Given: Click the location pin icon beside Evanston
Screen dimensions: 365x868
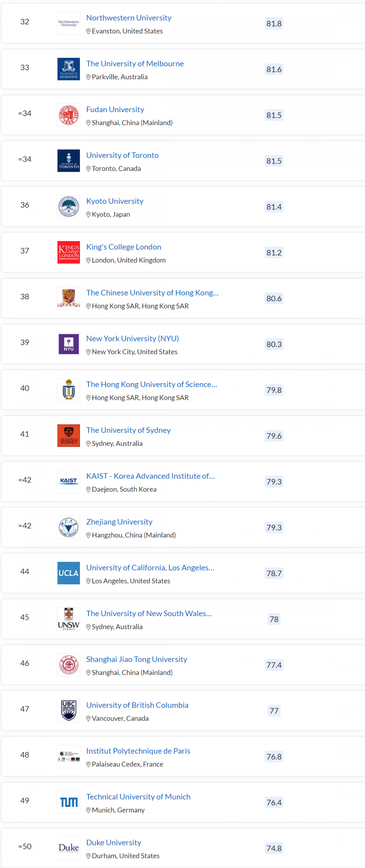Looking at the screenshot, I should click(88, 31).
